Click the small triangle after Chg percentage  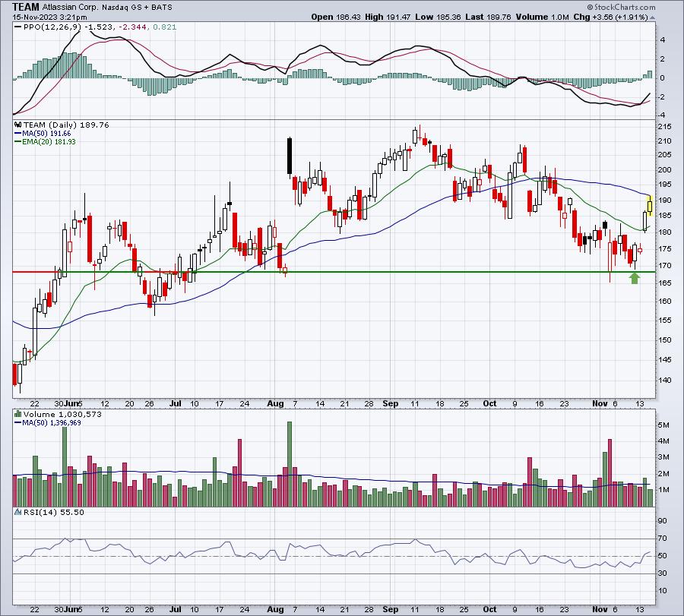(x=652, y=17)
